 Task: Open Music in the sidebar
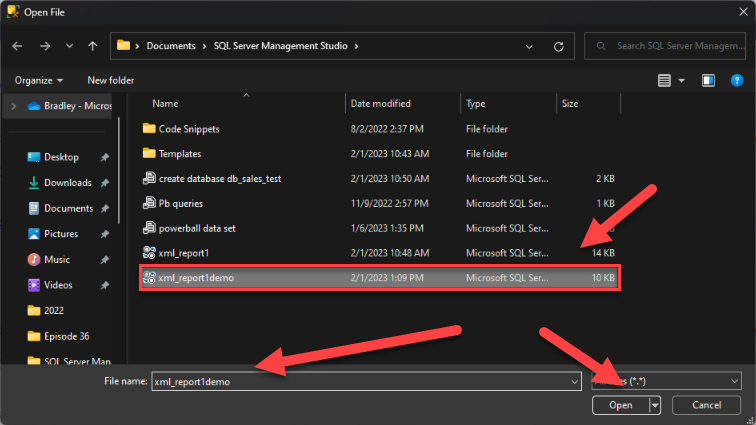coord(57,260)
